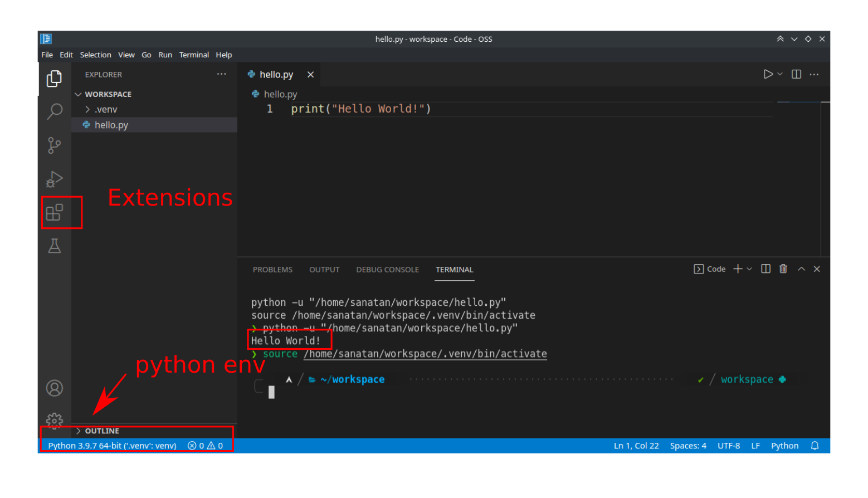The image size is (868, 498).
Task: Click the source activate path link in terminal
Action: pos(425,354)
